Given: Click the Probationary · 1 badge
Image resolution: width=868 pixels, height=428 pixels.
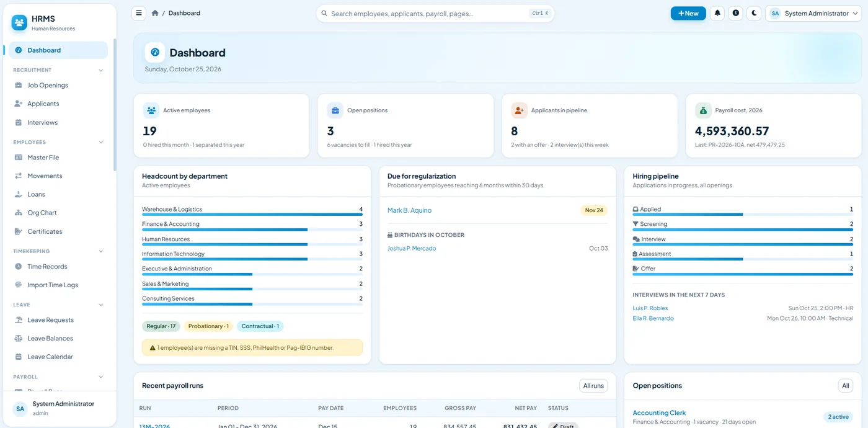Looking at the screenshot, I should 208,326.
